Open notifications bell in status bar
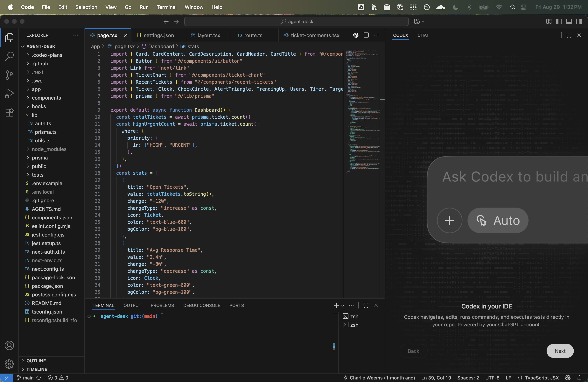The width and height of the screenshot is (588, 382). point(579,378)
